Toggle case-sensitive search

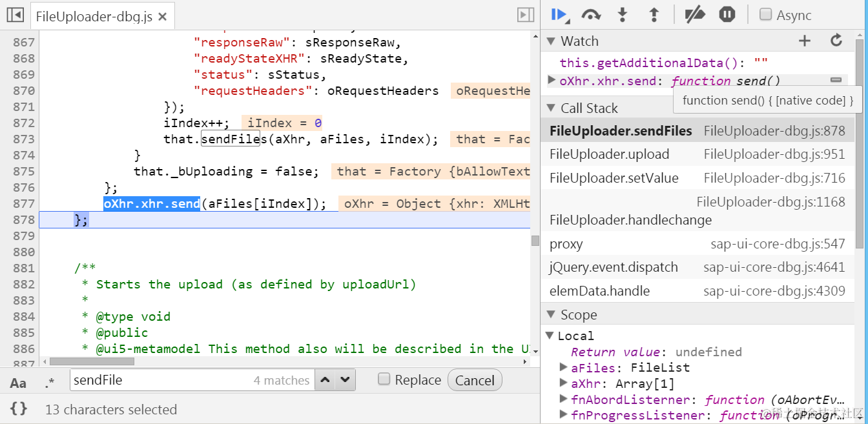(18, 383)
